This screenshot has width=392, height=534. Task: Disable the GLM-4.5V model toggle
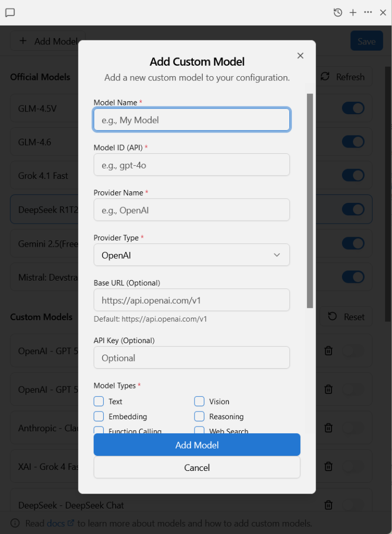353,108
